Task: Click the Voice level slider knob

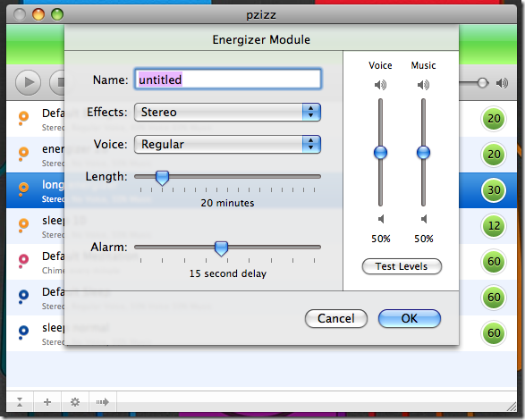Action: (x=380, y=153)
